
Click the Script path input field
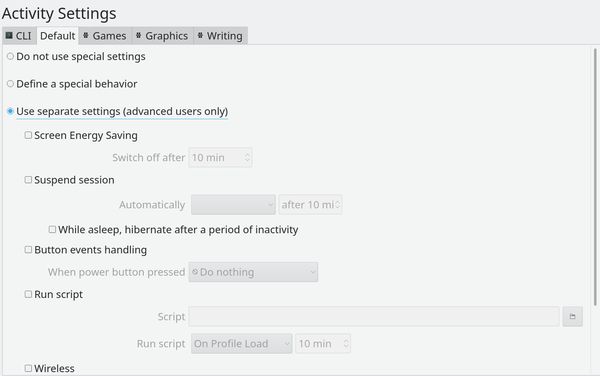click(374, 316)
